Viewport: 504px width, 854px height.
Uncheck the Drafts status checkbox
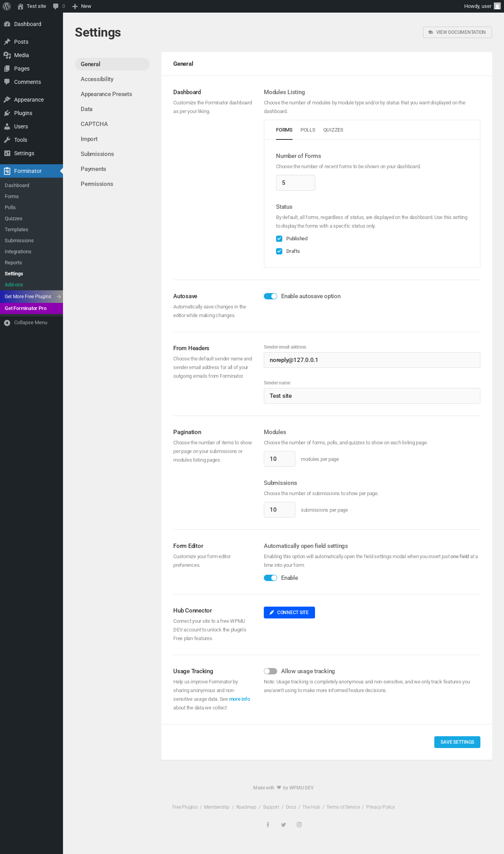click(x=279, y=251)
